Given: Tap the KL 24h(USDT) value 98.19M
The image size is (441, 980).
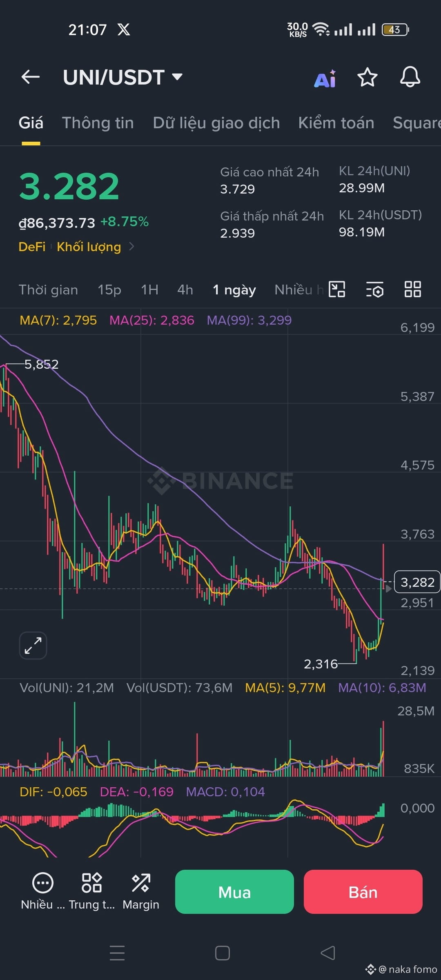Looking at the screenshot, I should coord(362,232).
